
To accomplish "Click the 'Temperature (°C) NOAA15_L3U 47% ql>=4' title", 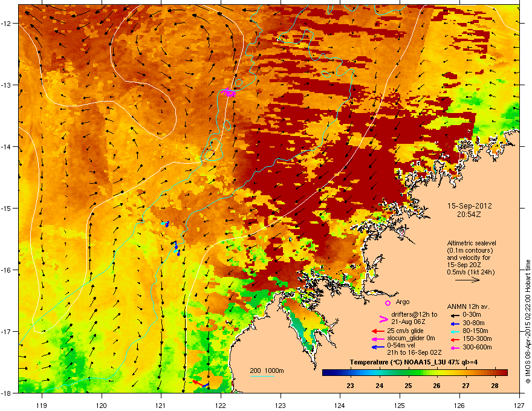I will [414, 362].
